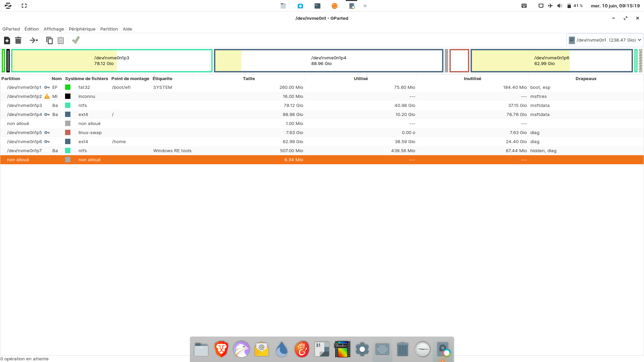Screen dimensions: 644x362
Task: Click the copy partition toolbar icon
Action: click(x=49, y=41)
